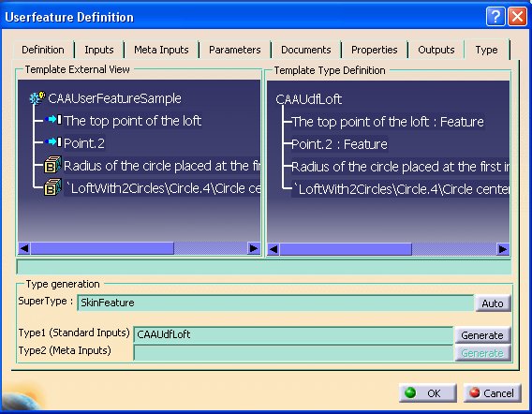Open the Meta Inputs tab
The image size is (532, 414).
161,50
